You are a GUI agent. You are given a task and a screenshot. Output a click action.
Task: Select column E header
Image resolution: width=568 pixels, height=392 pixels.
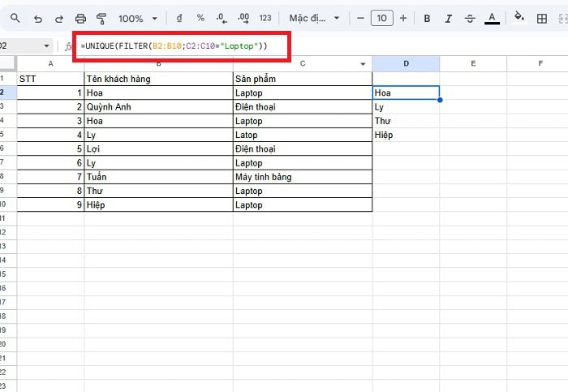tap(473, 64)
